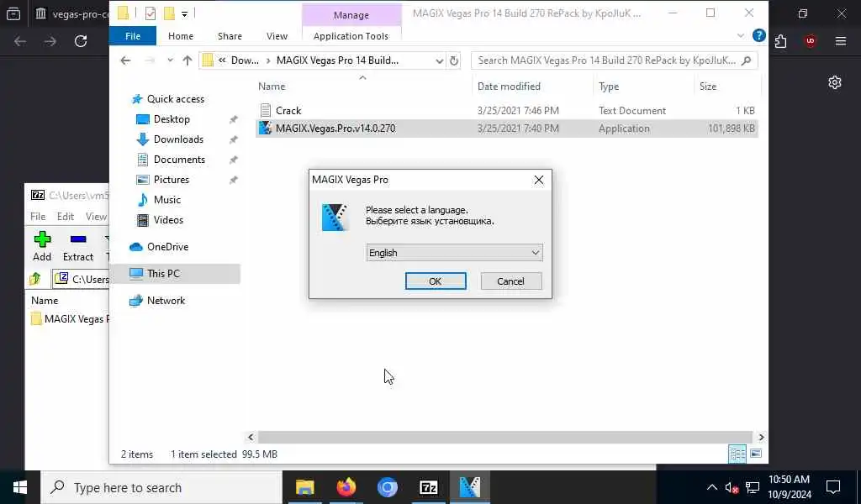Open Explorer help
The image size is (861, 504).
pyautogui.click(x=759, y=36)
